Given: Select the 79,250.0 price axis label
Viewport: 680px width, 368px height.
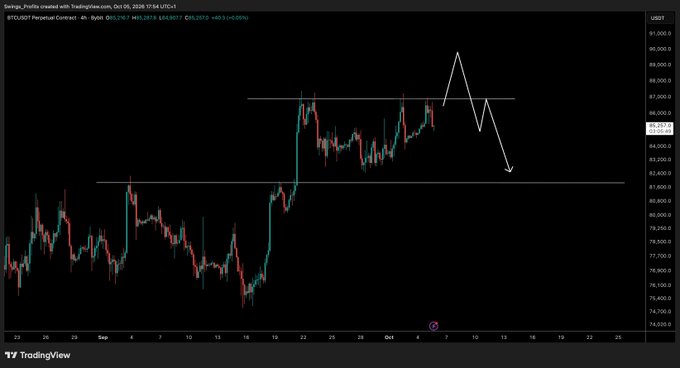Looking at the screenshot, I should tap(660, 228).
